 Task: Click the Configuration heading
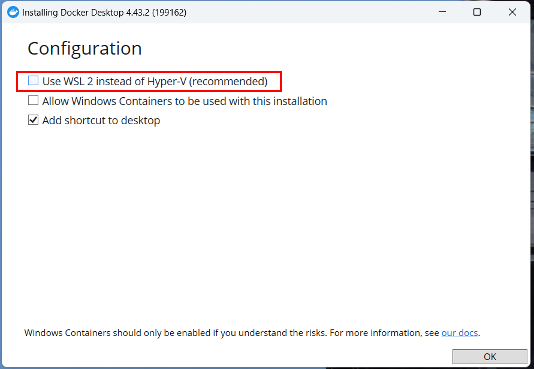tap(84, 49)
